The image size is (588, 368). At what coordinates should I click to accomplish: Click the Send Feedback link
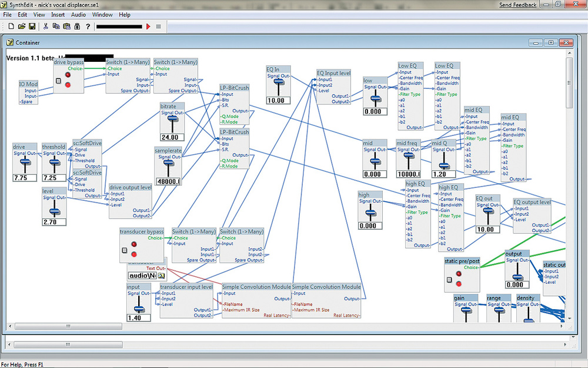point(517,5)
